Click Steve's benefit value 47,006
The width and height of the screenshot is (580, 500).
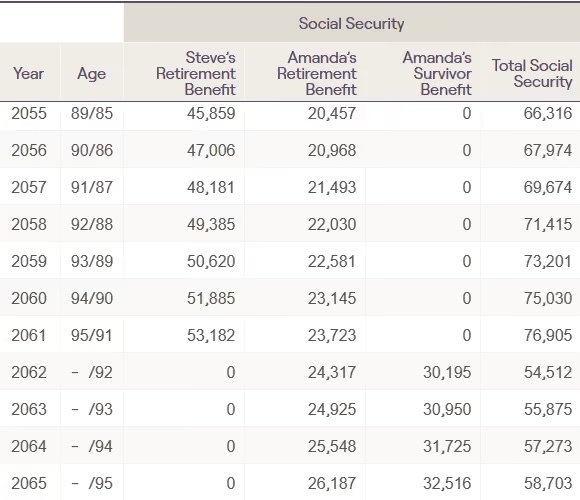pos(211,150)
